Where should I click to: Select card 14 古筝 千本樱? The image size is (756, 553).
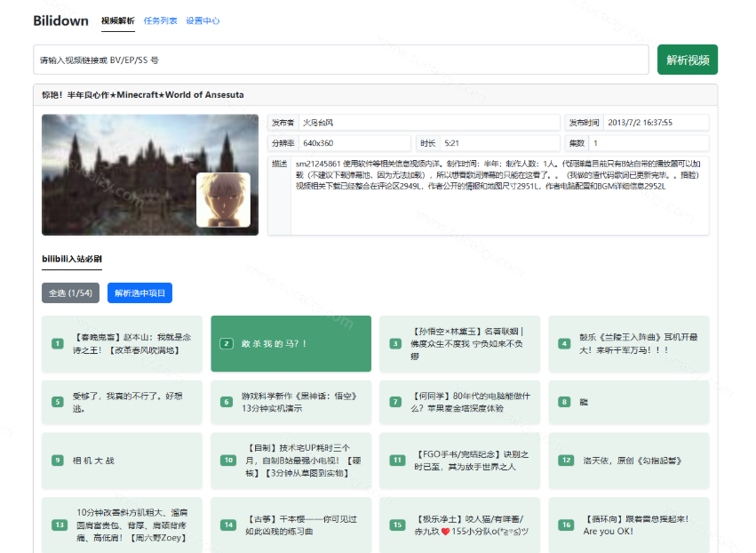pyautogui.click(x=291, y=525)
